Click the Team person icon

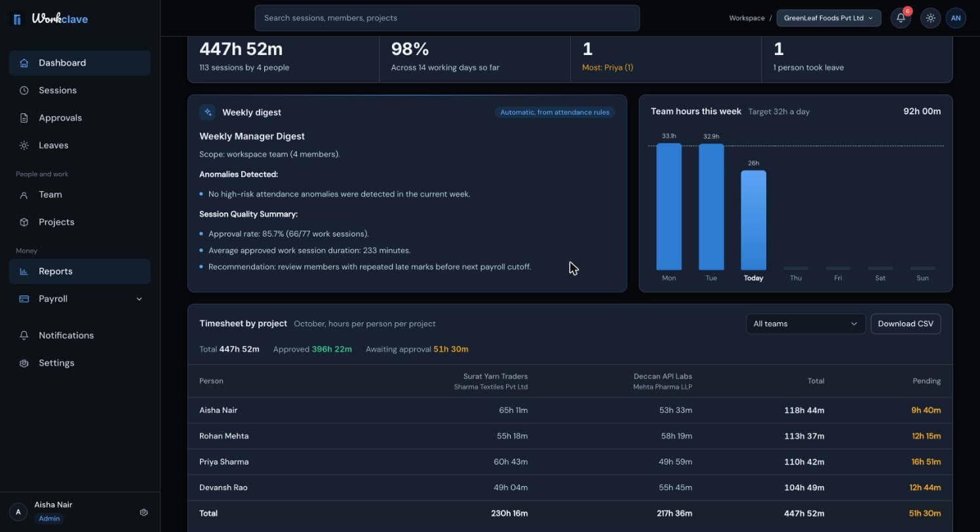[x=24, y=195]
